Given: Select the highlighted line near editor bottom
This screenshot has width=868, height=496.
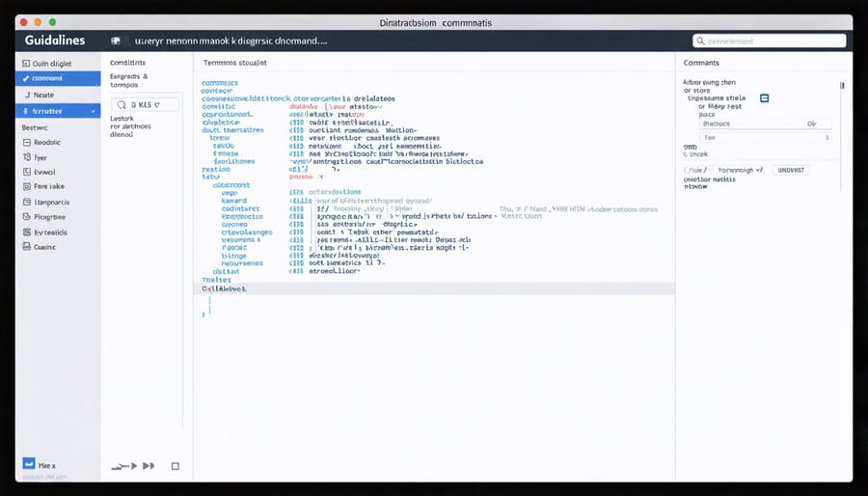Looking at the screenshot, I should pyautogui.click(x=434, y=289).
